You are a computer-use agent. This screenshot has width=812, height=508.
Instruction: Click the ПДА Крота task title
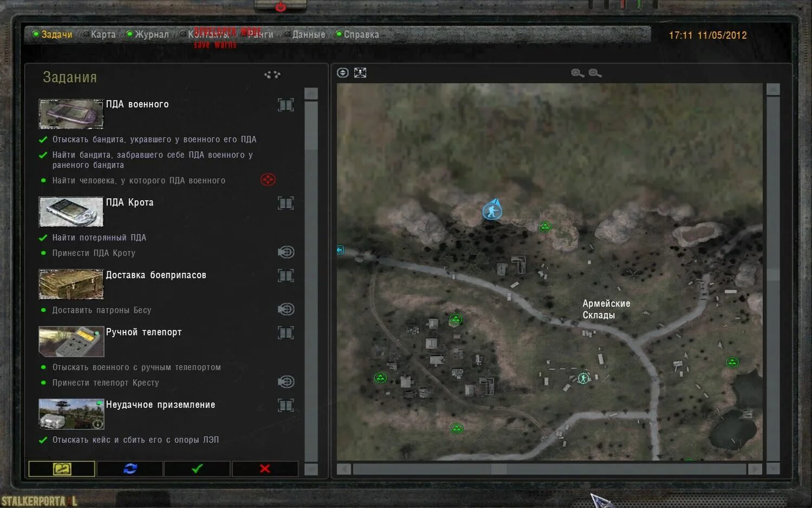click(129, 202)
